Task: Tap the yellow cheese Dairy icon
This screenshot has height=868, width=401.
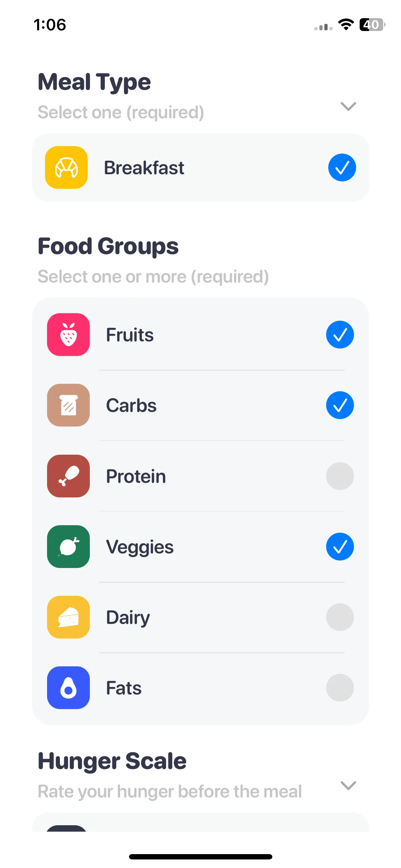Action: coord(68,617)
